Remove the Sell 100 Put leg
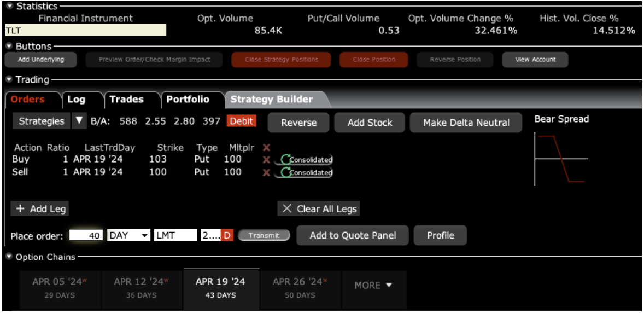The width and height of the screenshot is (644, 313). pyautogui.click(x=266, y=172)
